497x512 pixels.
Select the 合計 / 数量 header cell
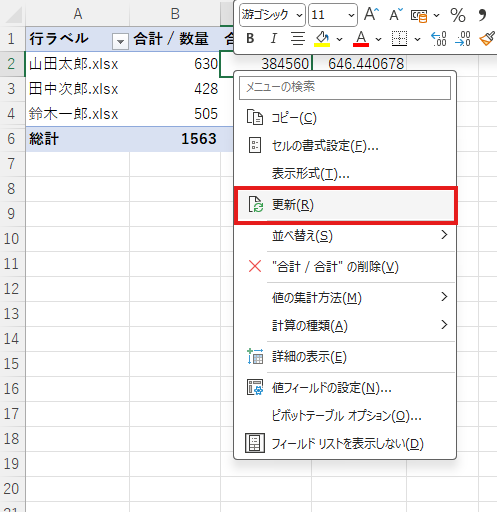(175, 39)
